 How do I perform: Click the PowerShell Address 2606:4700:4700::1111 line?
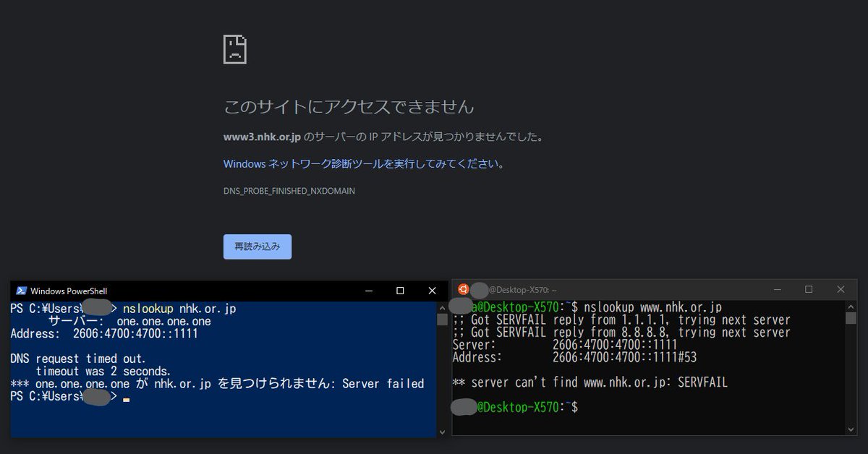coord(104,334)
